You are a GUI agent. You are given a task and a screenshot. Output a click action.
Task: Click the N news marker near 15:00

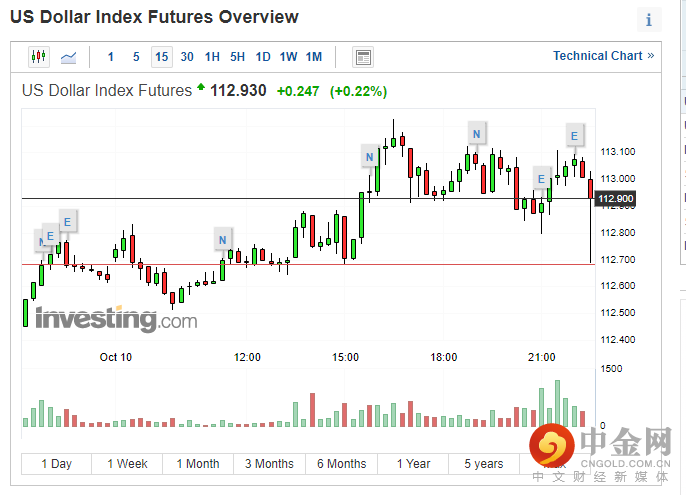(370, 157)
